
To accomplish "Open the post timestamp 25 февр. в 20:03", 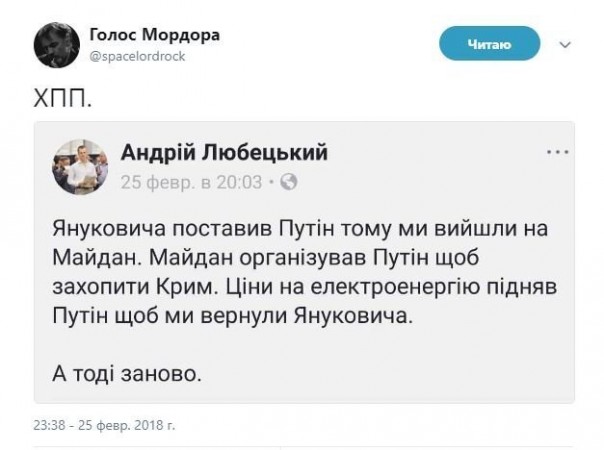I will pyautogui.click(x=190, y=182).
